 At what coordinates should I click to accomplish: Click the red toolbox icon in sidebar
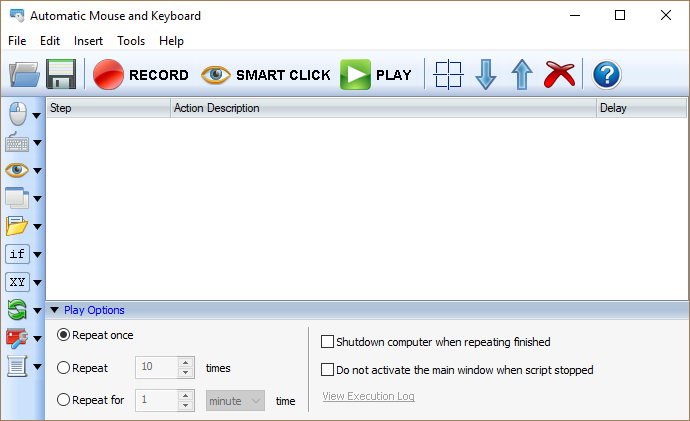tap(17, 338)
